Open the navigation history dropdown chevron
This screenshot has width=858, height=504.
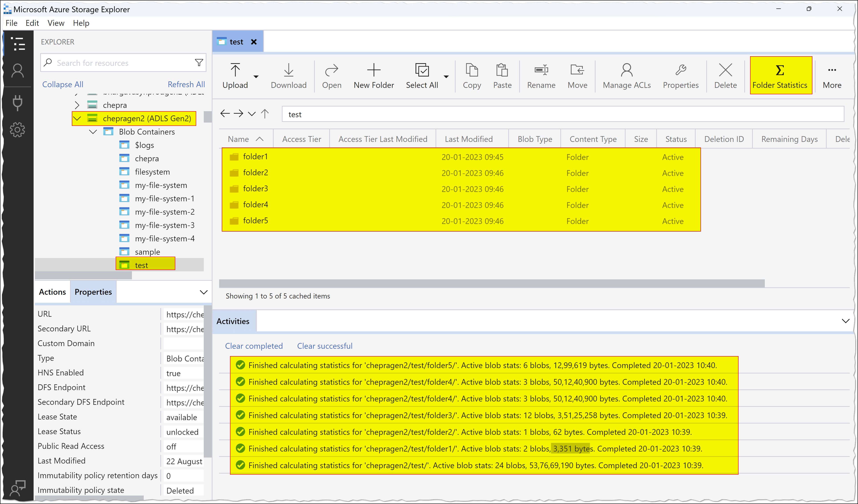point(252,114)
